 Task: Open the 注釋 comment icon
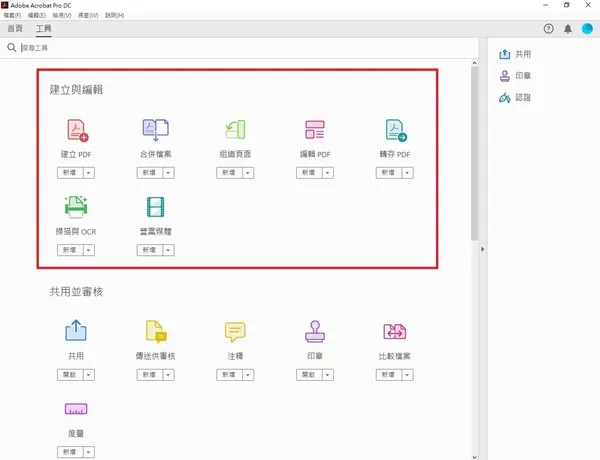pos(235,331)
